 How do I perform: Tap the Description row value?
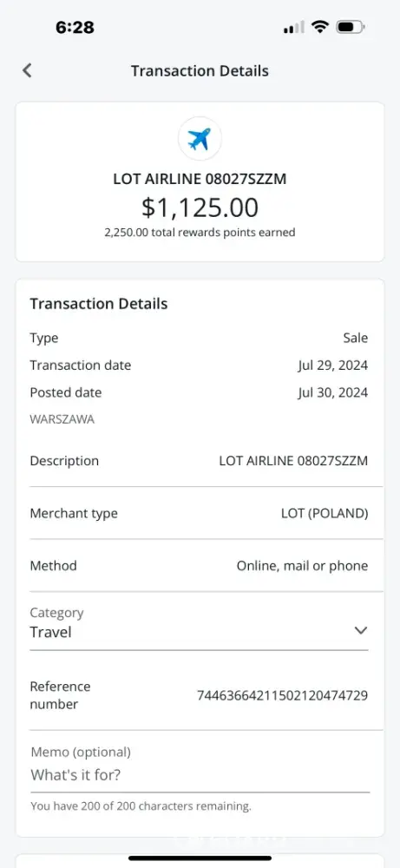coord(293,461)
